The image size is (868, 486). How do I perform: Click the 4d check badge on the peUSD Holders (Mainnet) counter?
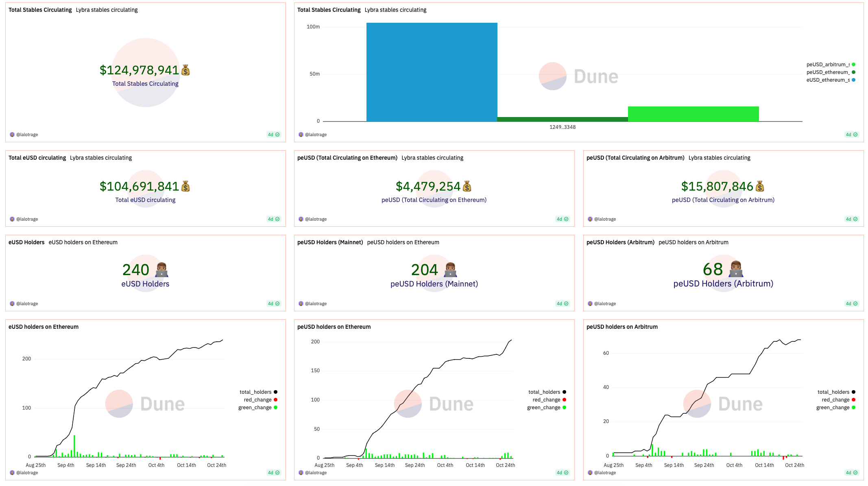[x=562, y=304]
